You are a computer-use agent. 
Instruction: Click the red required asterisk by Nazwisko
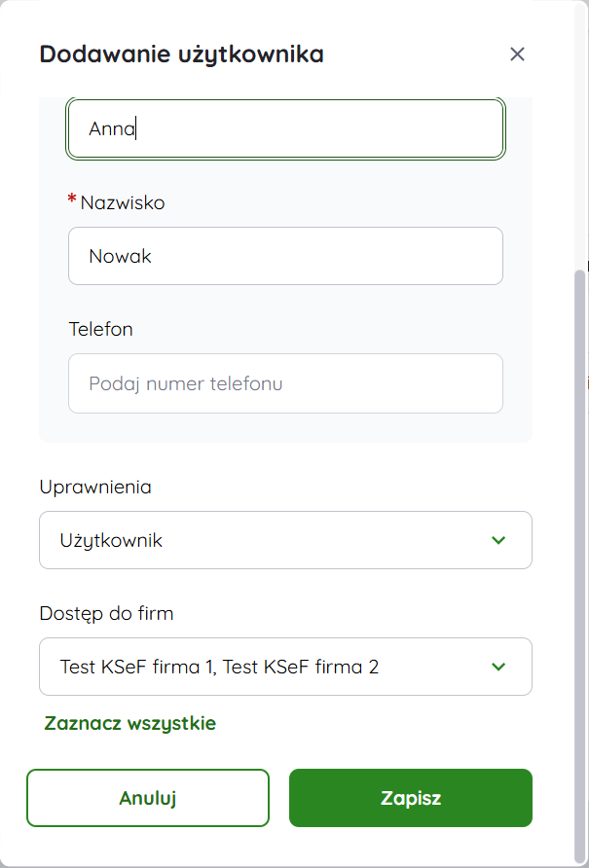coord(72,200)
